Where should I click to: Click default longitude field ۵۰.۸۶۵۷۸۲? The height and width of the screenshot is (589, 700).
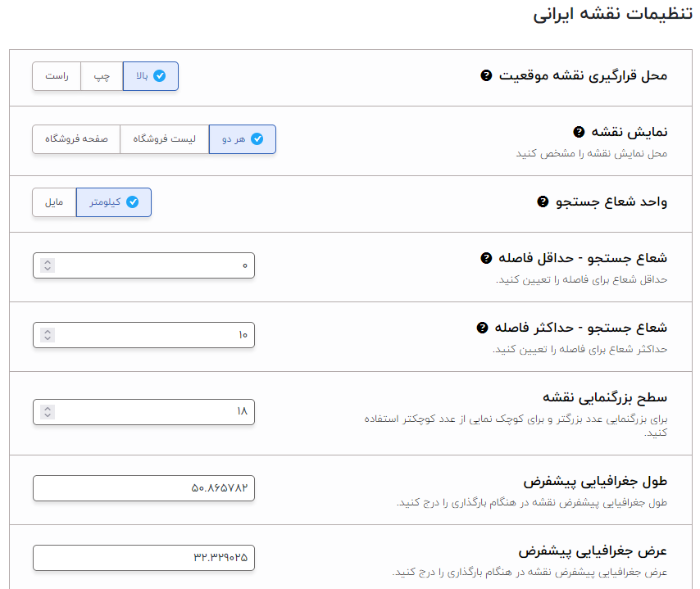coord(143,488)
